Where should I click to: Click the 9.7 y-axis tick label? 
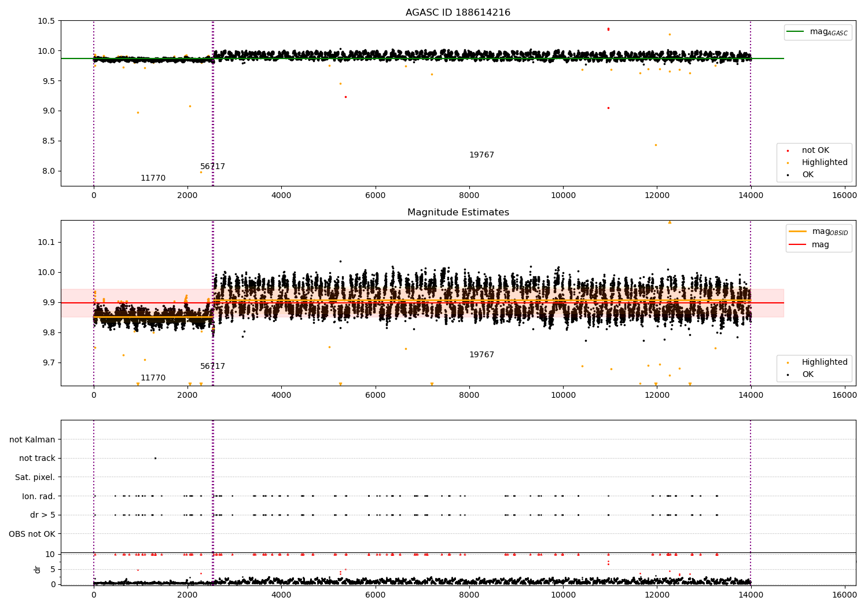click(x=48, y=363)
